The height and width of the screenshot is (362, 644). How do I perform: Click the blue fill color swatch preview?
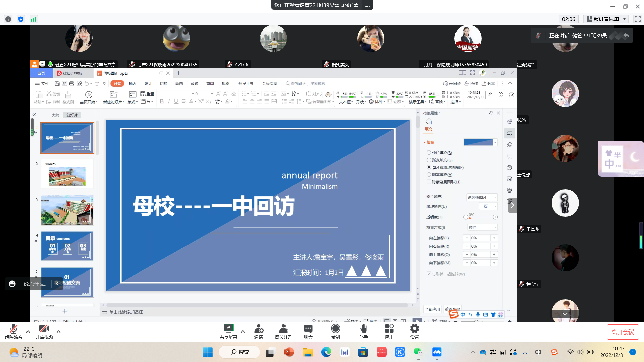[478, 142]
